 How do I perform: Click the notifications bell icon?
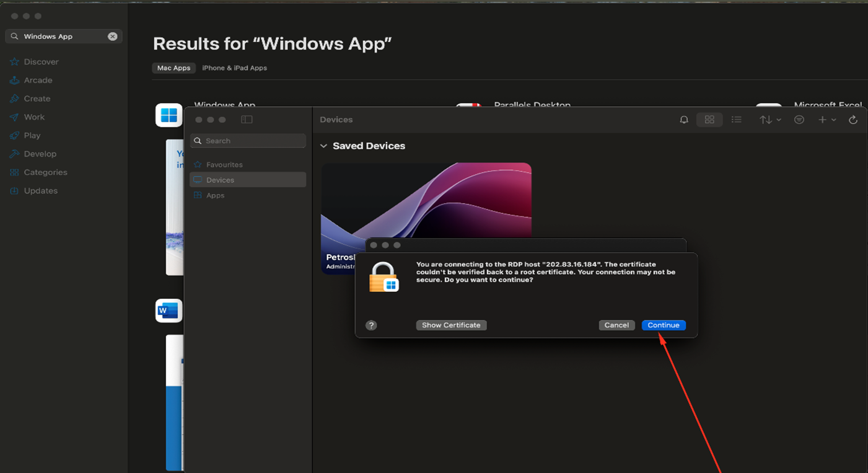684,120
